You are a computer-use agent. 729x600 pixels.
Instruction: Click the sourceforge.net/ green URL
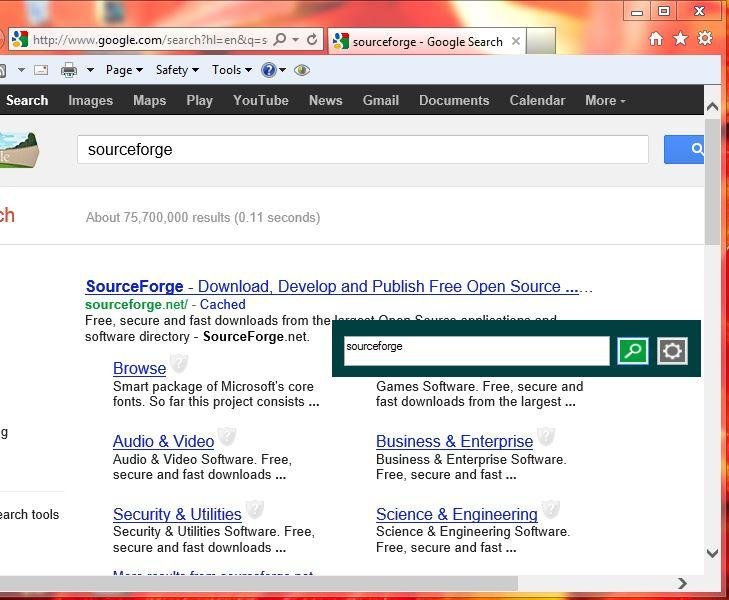pyautogui.click(x=136, y=304)
